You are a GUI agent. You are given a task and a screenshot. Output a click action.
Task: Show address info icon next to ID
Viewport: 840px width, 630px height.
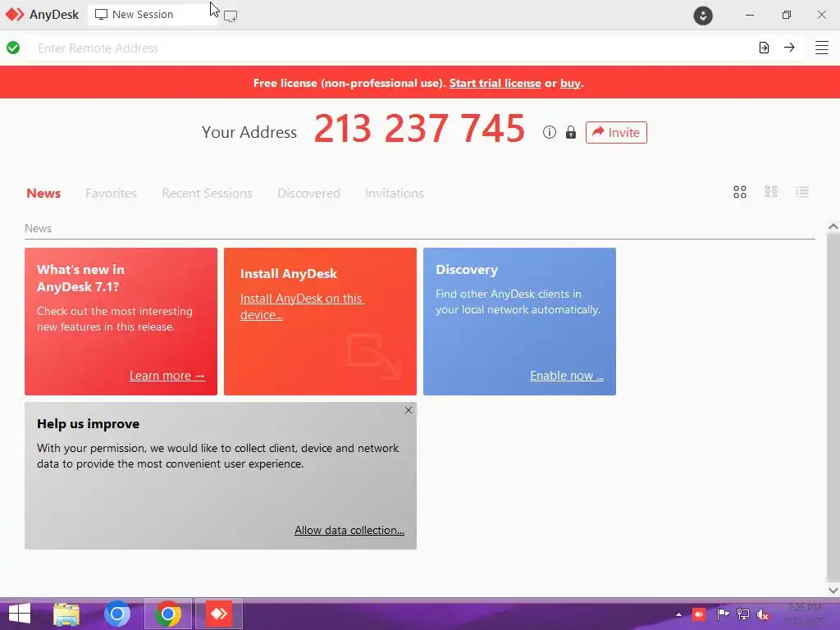click(549, 132)
